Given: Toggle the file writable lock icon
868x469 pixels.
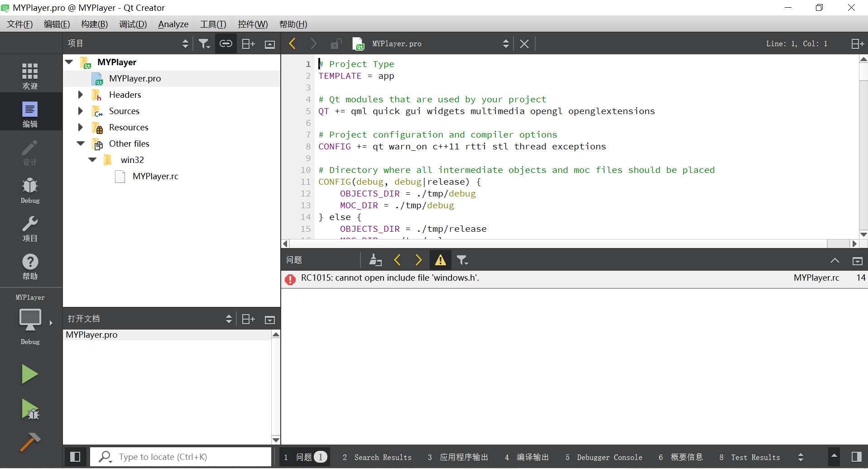Looking at the screenshot, I should pyautogui.click(x=336, y=43).
